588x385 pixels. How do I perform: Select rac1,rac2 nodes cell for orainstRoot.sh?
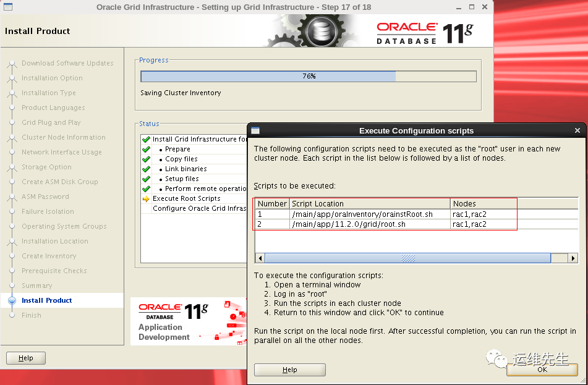click(484, 214)
